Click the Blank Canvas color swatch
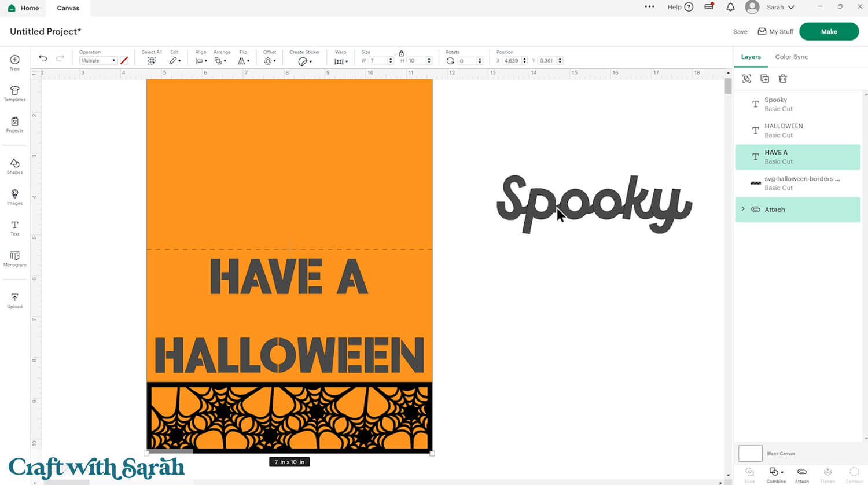This screenshot has width=868, height=485. [x=750, y=453]
